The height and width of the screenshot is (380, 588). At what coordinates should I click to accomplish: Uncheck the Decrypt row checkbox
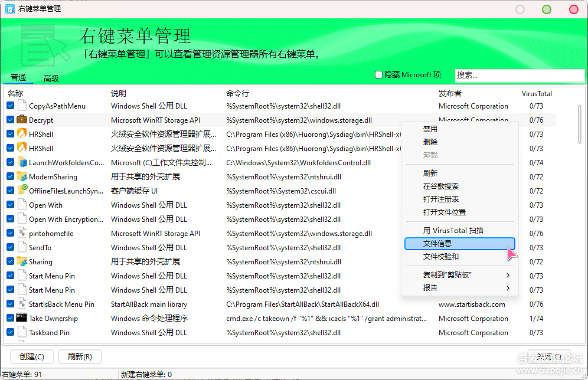point(11,120)
